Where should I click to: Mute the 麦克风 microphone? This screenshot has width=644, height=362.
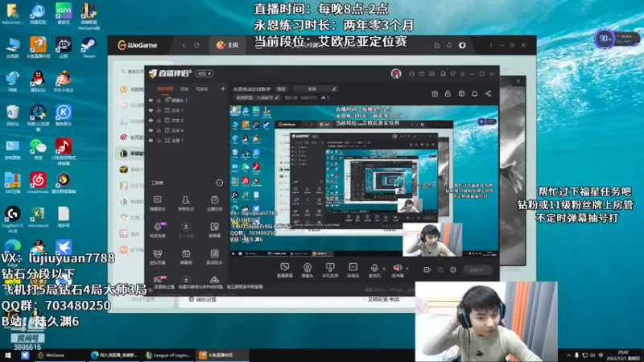374,270
